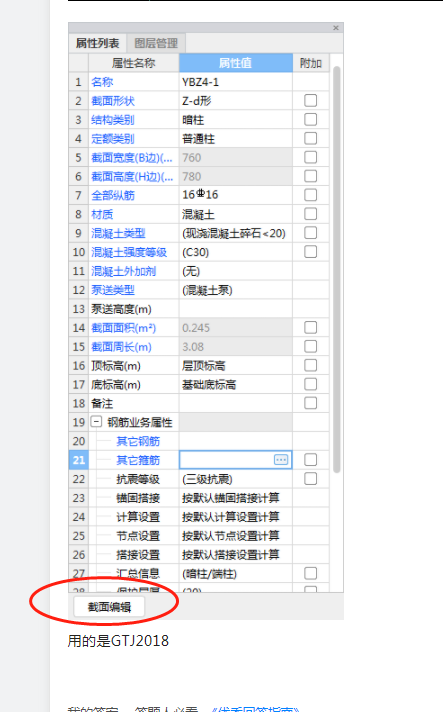Tick the 附加 checkbox for 结构类别
Viewport: 443px width, 712px height.
(x=310, y=119)
